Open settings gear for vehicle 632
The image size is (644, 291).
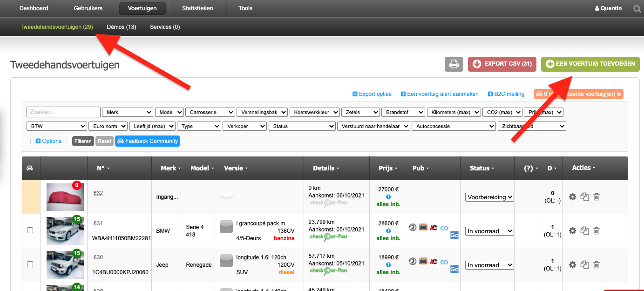click(573, 197)
